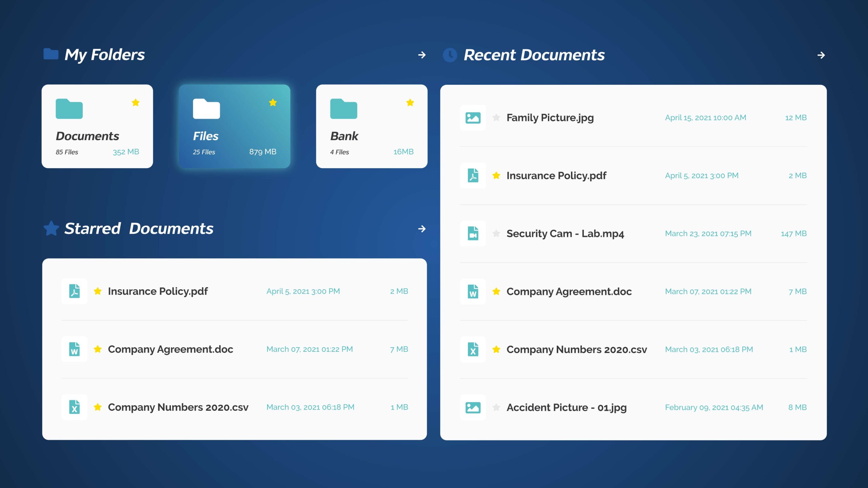
Task: Star the Family Picture.jpg file
Action: coord(496,118)
